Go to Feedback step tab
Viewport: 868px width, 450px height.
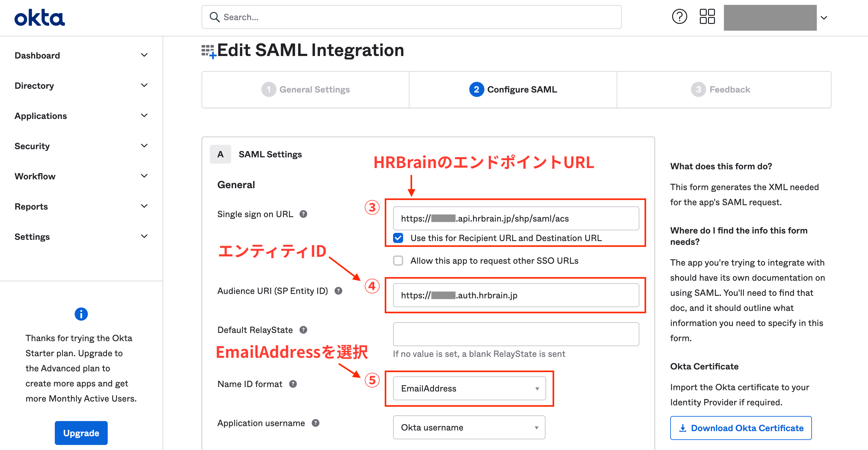pos(724,90)
